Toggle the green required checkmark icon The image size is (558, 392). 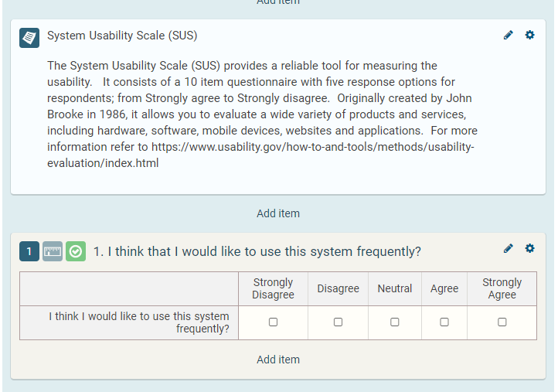76,251
